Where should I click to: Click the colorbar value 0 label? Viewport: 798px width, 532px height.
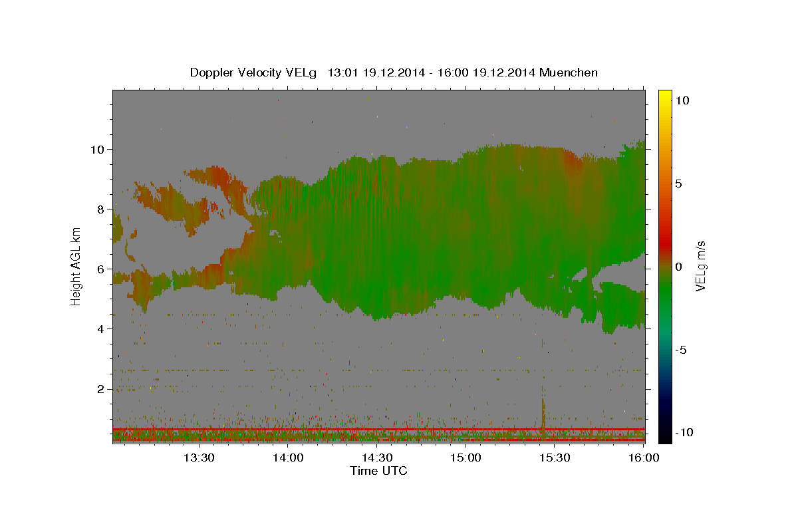[x=679, y=266]
